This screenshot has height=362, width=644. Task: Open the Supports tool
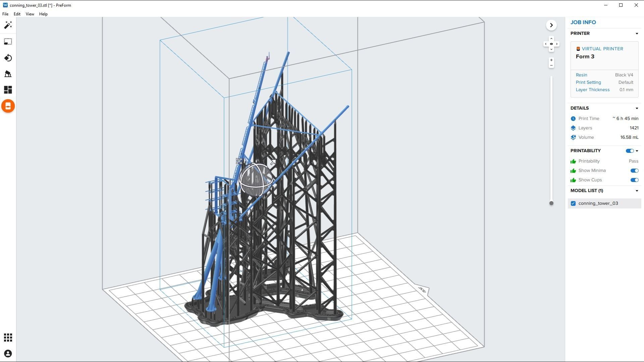[x=8, y=74]
